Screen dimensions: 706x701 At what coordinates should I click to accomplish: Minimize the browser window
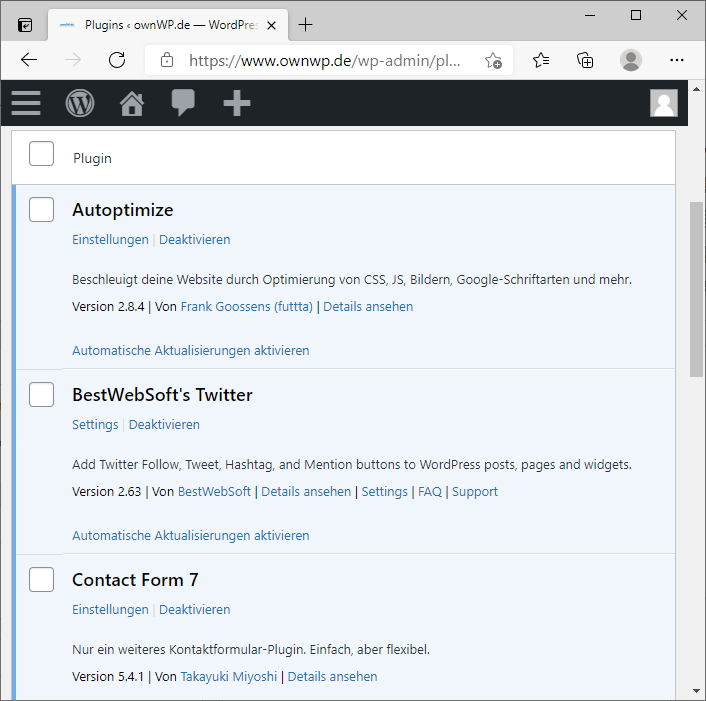coord(590,15)
